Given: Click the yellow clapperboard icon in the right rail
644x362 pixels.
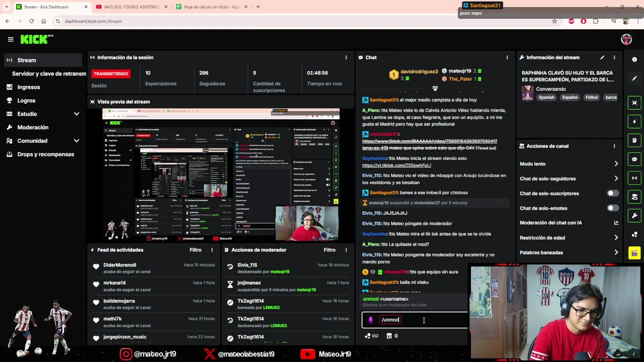Looking at the screenshot, I should pyautogui.click(x=634, y=253).
